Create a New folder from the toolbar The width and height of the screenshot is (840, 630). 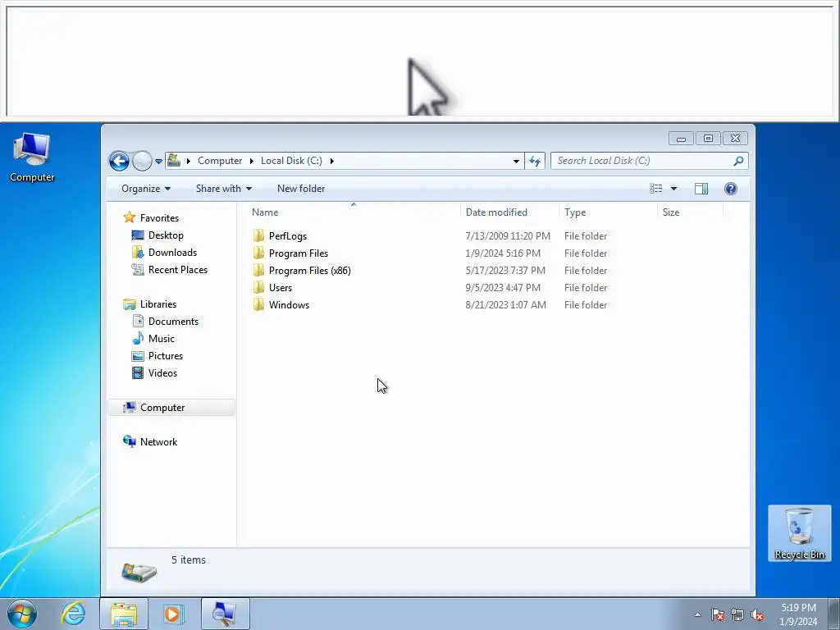[x=301, y=189]
